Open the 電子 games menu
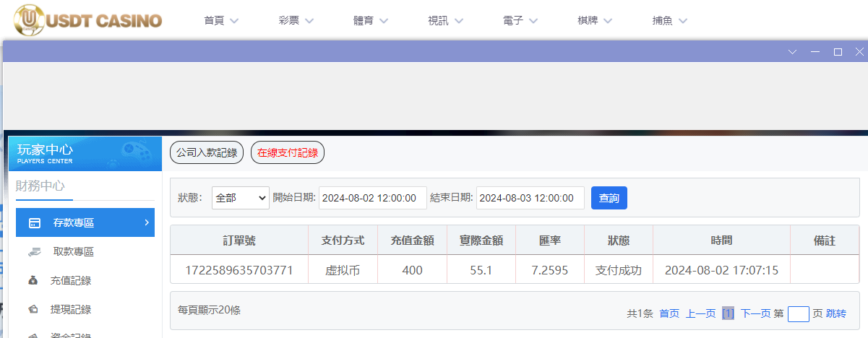868x338 pixels. click(520, 21)
